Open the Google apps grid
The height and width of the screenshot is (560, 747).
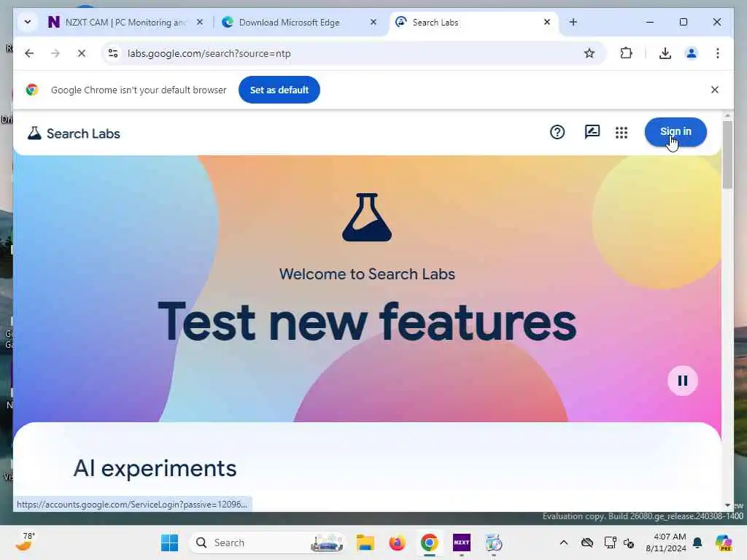[622, 133]
